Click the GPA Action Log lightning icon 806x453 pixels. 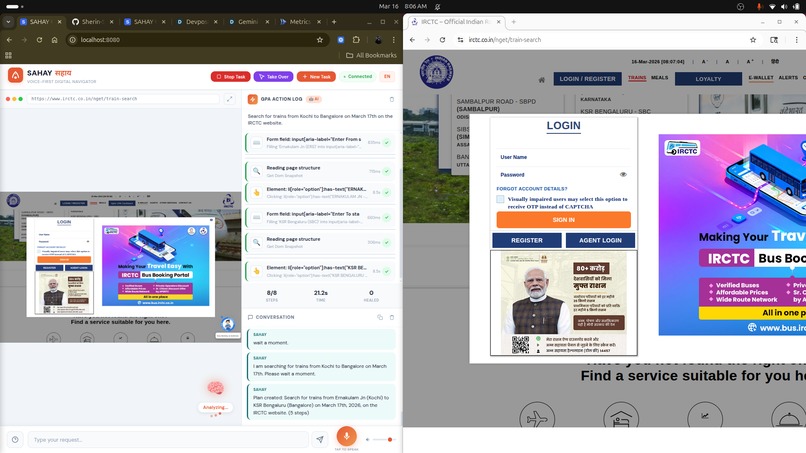[x=252, y=99]
